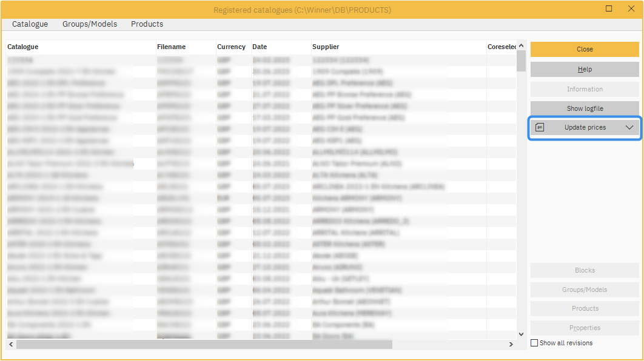Open the Products menu

pos(147,24)
